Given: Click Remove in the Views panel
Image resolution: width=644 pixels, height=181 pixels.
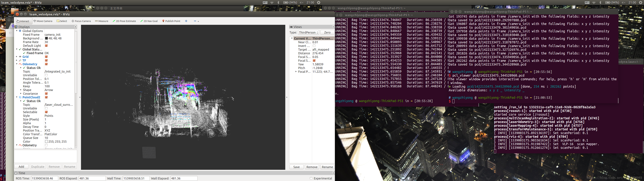Looking at the screenshot, I should click(312, 167).
